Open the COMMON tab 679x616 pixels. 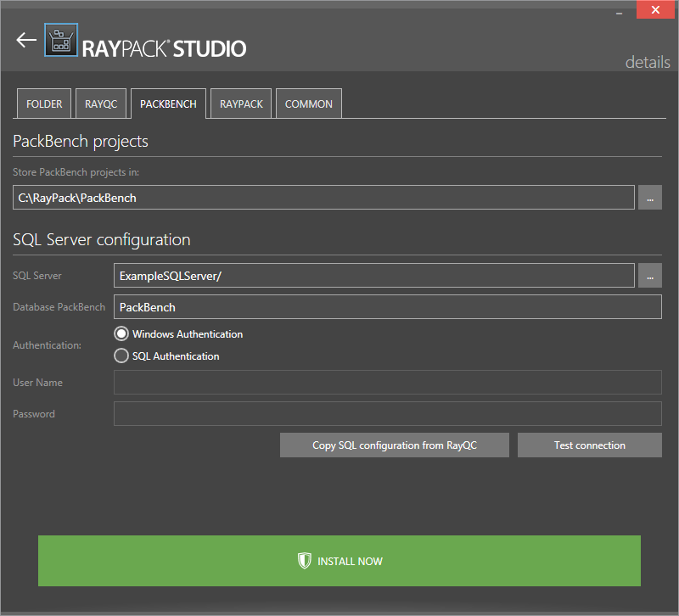pyautogui.click(x=309, y=104)
